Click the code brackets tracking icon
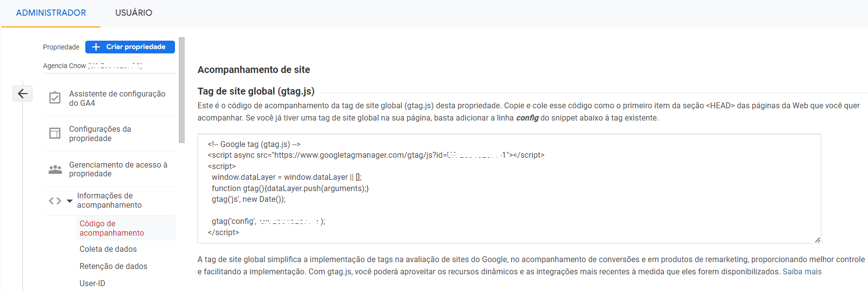Viewport: 868px width, 291px height. (55, 201)
